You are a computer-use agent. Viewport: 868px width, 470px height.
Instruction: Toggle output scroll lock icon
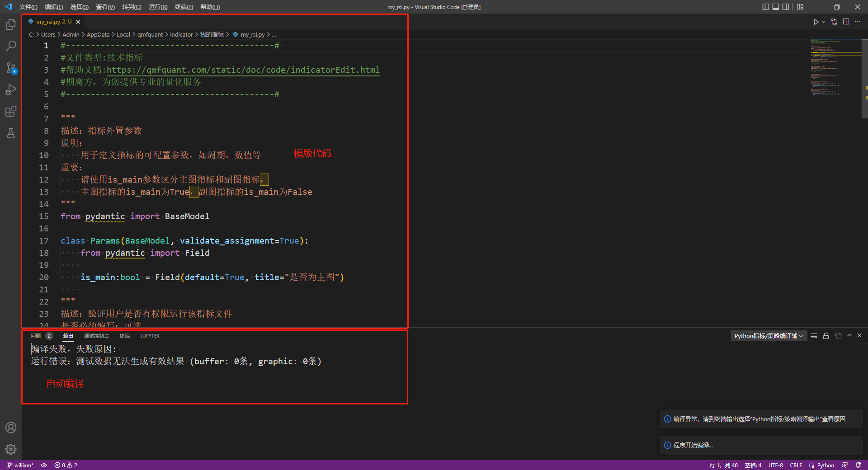(826, 336)
